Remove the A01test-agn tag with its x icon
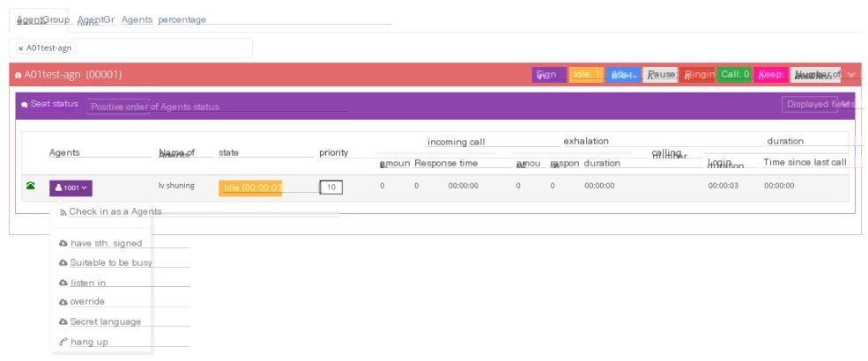The image size is (868, 361). (x=21, y=48)
